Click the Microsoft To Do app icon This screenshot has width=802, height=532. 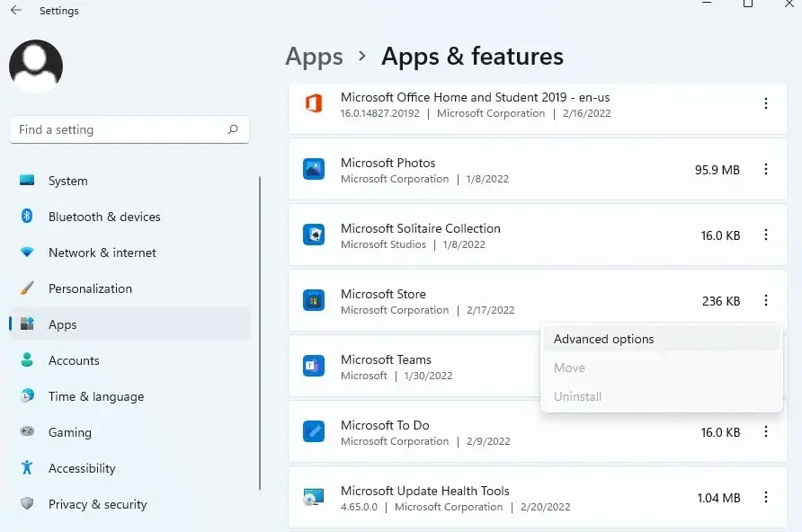314,431
